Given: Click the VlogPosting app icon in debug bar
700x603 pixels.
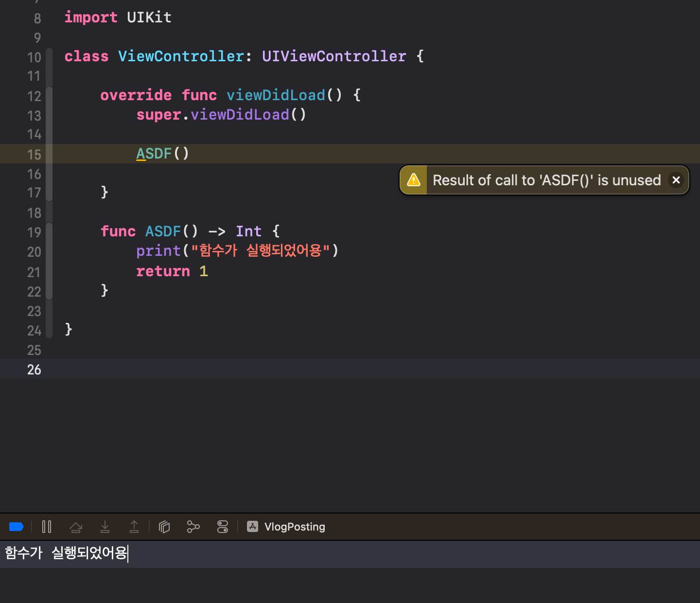Looking at the screenshot, I should click(x=253, y=527).
